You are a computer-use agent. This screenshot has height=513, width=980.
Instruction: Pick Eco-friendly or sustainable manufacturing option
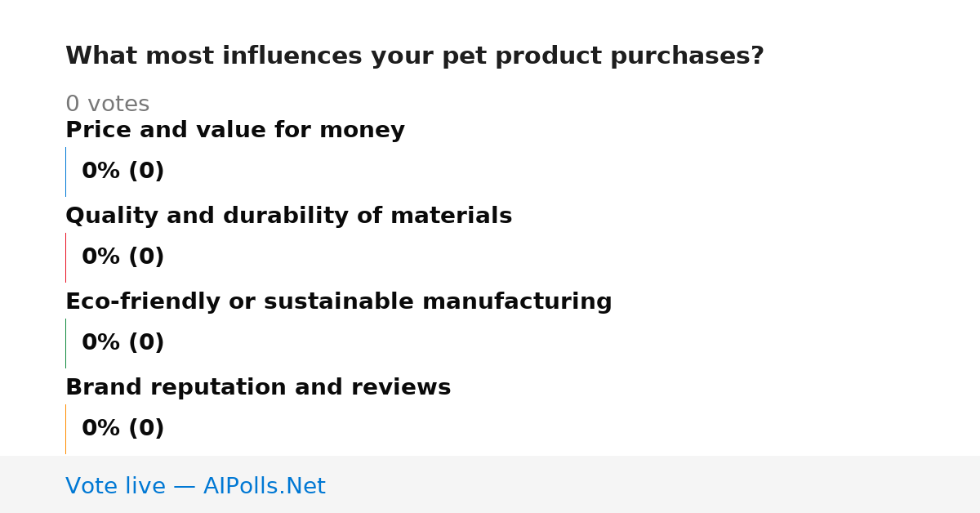tap(338, 301)
